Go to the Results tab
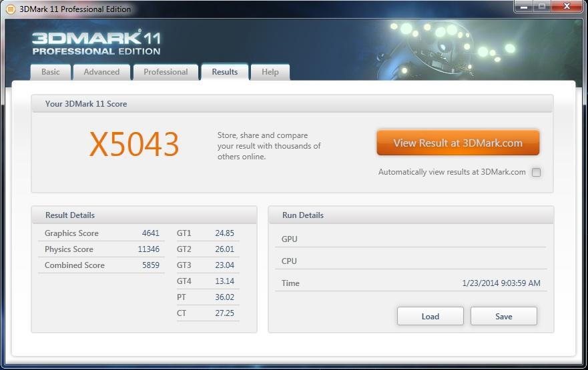This screenshot has height=370, width=588. tap(225, 72)
